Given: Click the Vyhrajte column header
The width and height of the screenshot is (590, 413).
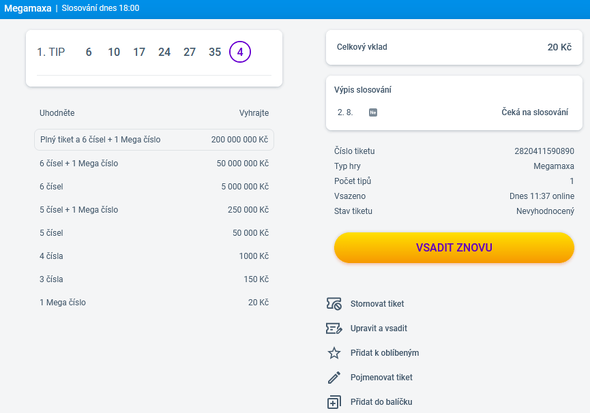Looking at the screenshot, I should tap(254, 113).
